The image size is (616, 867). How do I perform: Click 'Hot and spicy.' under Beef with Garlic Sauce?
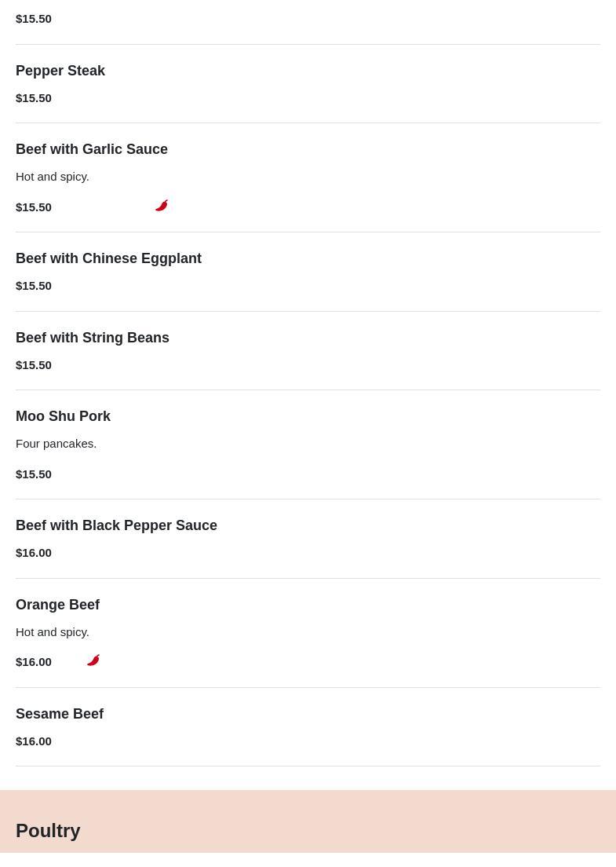coord(53,177)
